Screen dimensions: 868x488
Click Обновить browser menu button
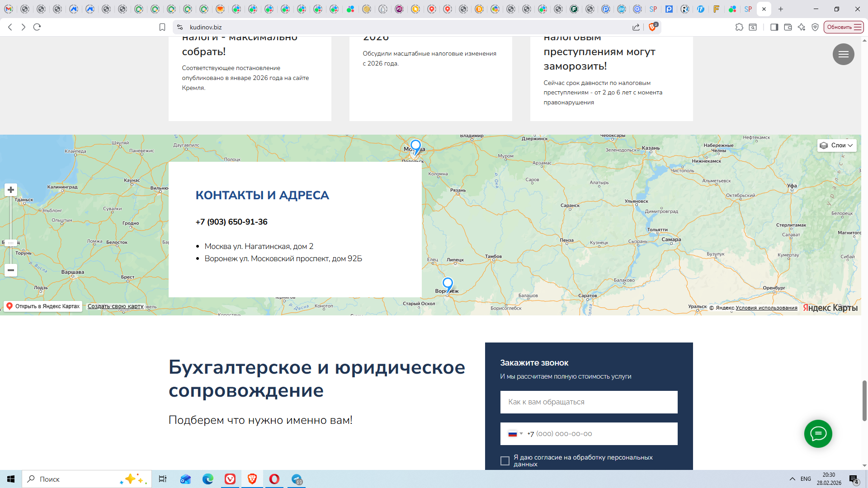[843, 27]
